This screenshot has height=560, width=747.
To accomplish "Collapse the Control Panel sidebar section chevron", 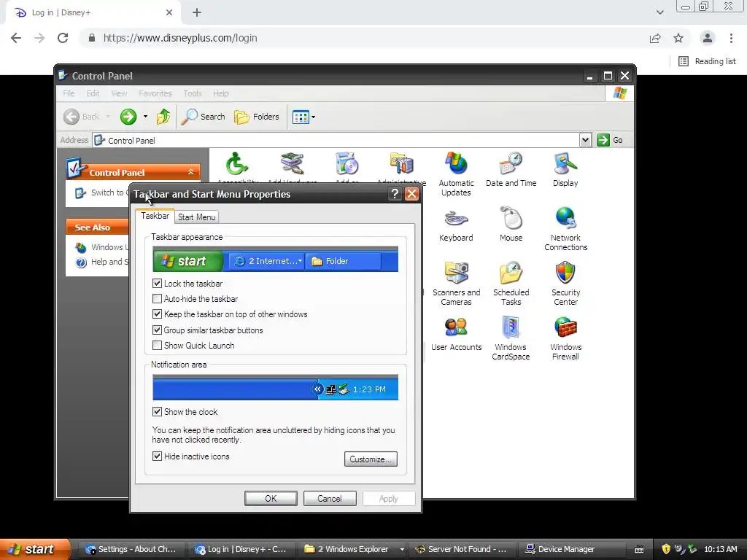I will [x=190, y=172].
